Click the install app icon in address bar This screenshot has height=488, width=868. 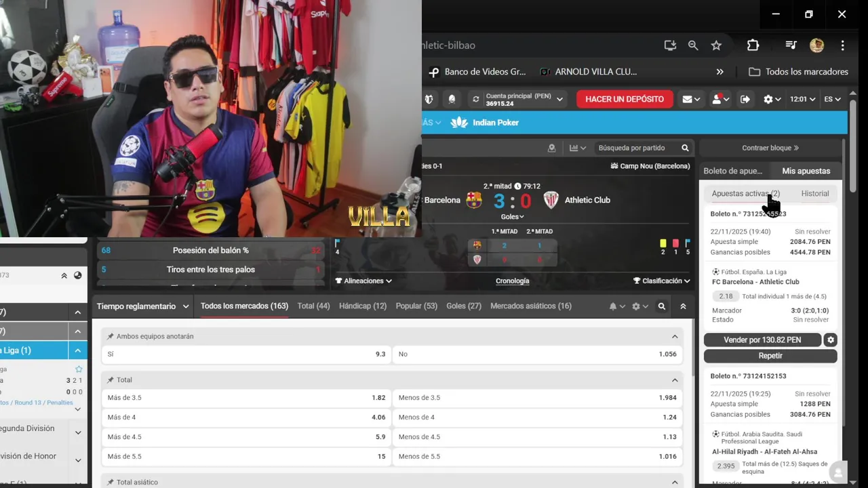point(670,45)
